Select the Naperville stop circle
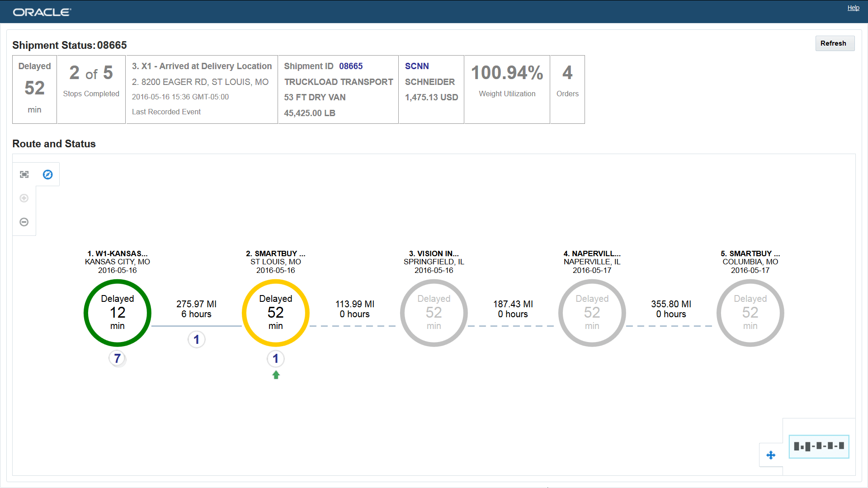The image size is (868, 488). click(x=592, y=313)
